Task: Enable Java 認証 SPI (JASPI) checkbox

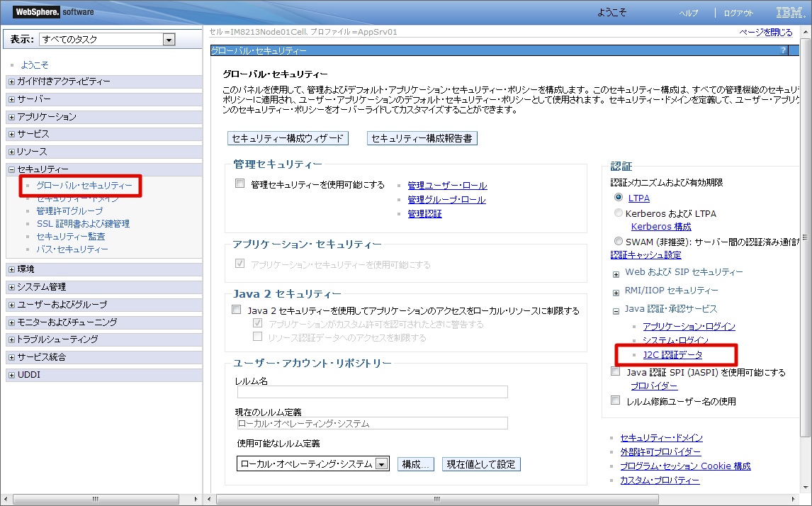Action: tap(615, 371)
